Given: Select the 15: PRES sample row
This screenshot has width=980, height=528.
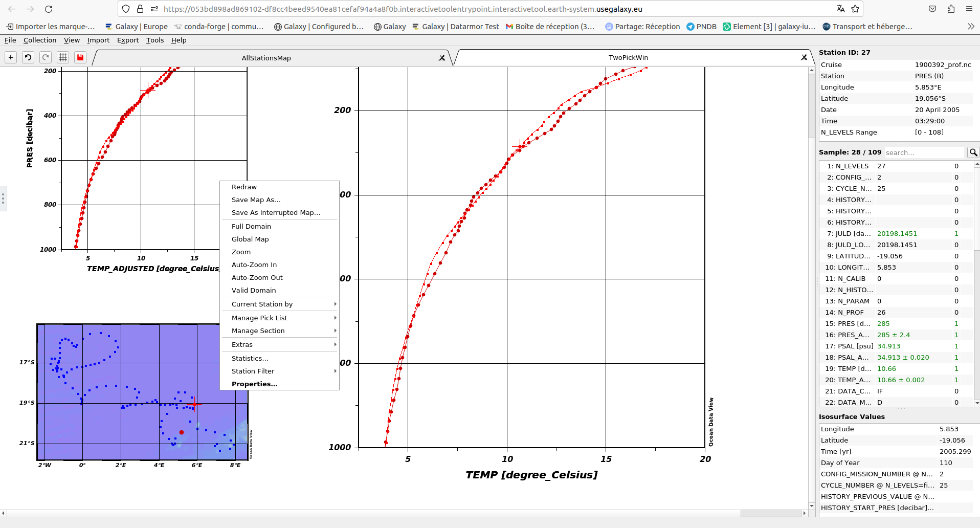Looking at the screenshot, I should click(896, 324).
